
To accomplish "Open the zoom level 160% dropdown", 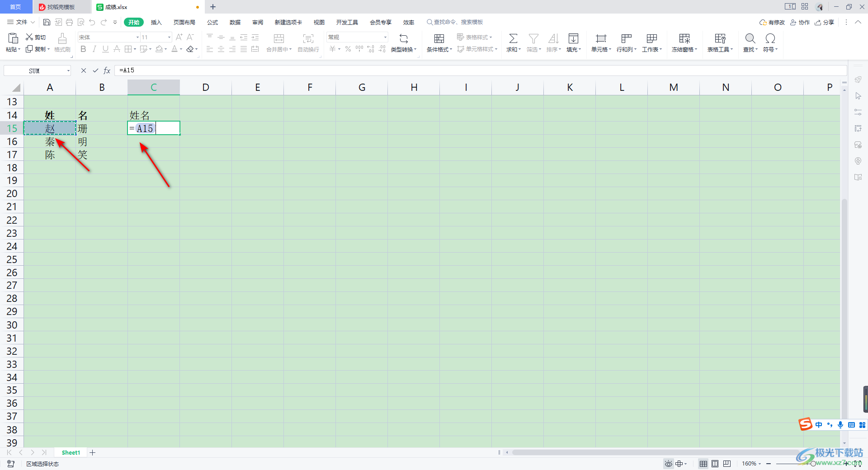I will 751,464.
